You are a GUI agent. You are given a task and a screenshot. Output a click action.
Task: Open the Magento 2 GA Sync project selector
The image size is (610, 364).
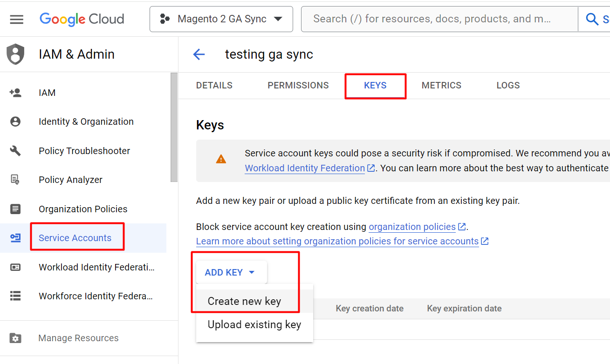point(221,19)
